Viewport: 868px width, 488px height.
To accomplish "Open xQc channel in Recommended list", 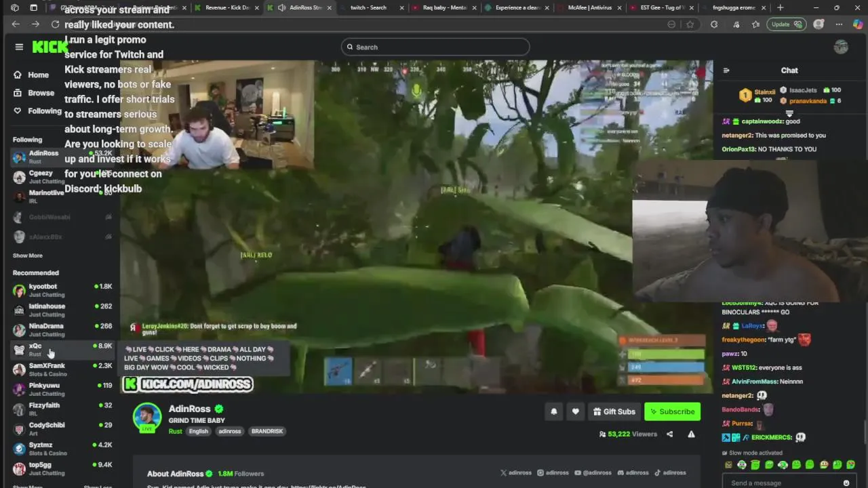I will 62,350.
